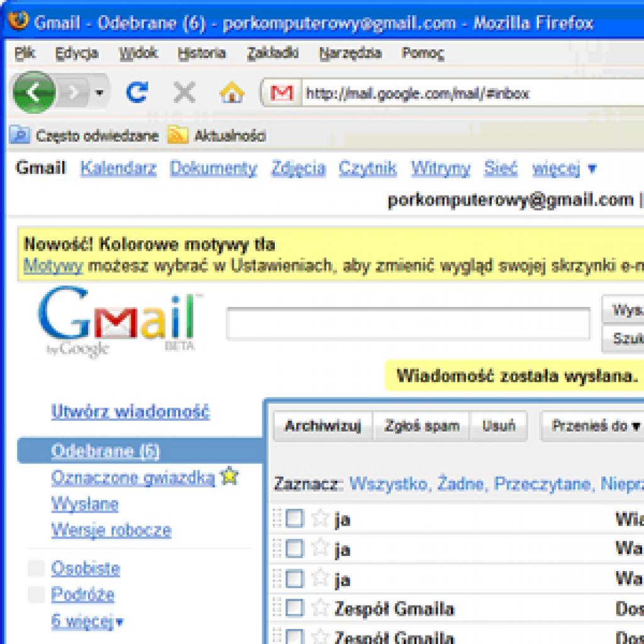This screenshot has height=644, width=644.
Task: Click the Archiwizuj button
Action: [x=323, y=426]
